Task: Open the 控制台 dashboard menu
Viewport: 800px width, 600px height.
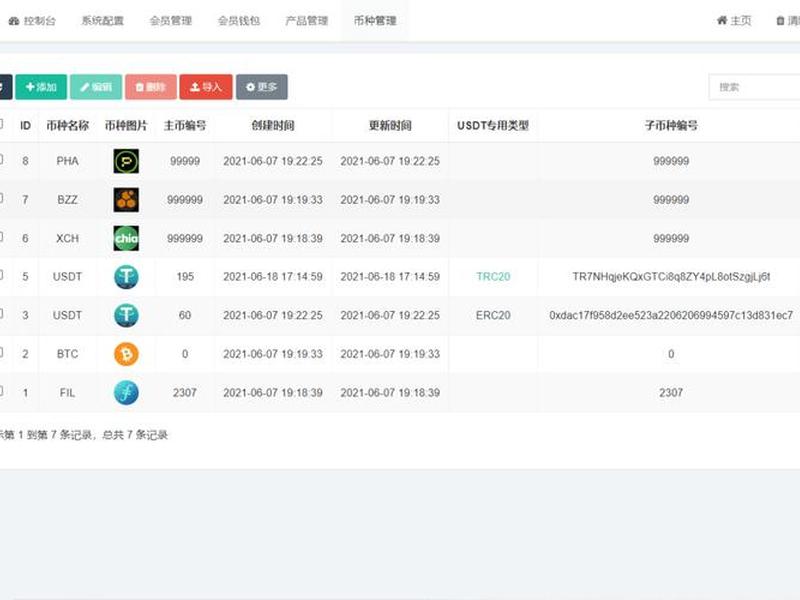Action: click(32, 21)
